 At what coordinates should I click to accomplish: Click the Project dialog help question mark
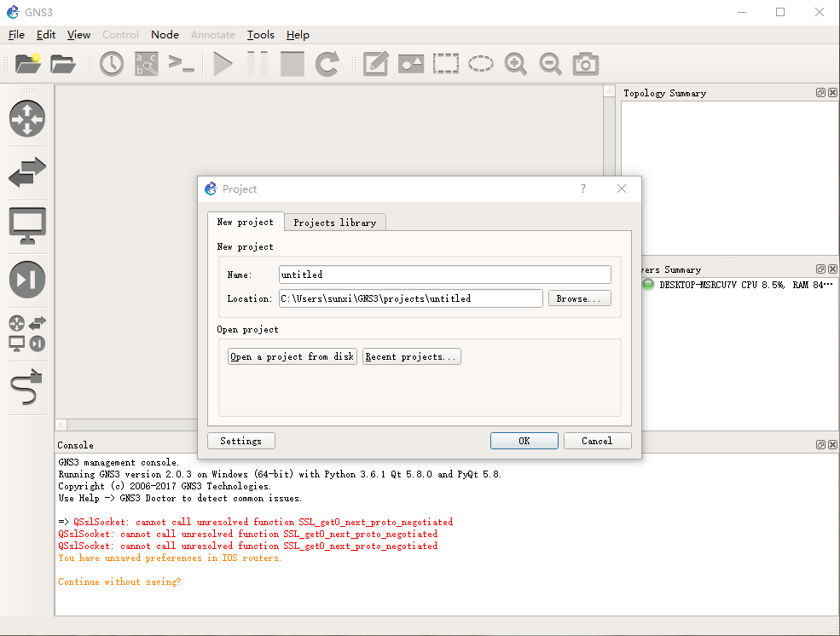[583, 188]
